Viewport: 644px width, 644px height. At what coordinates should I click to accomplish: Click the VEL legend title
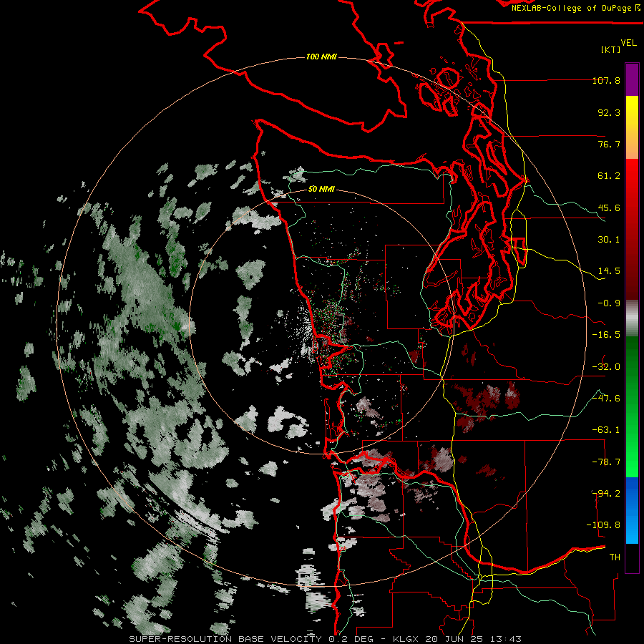[628, 43]
